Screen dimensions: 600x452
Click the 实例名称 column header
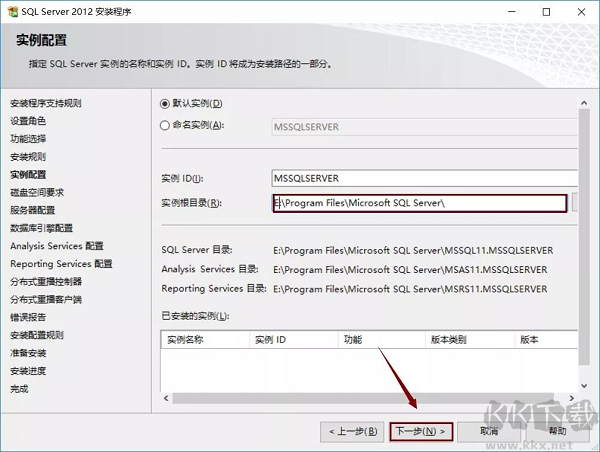[185, 340]
